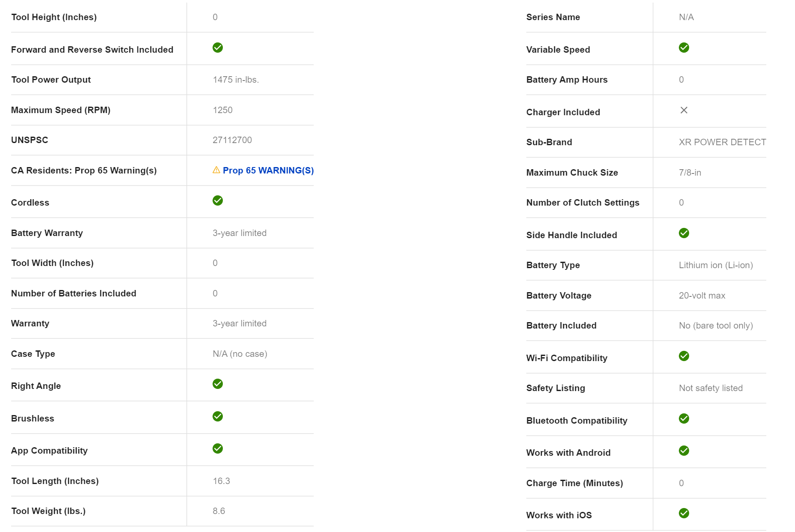Click the yellow Prop 65 warning triangle icon
Screen dimensions: 795x532
click(216, 170)
